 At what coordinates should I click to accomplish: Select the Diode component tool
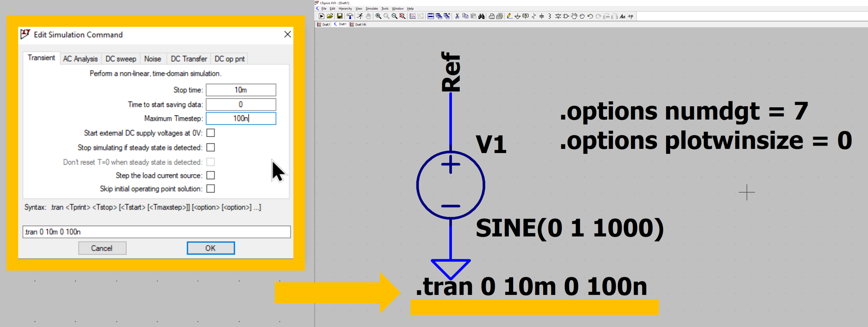(x=558, y=16)
